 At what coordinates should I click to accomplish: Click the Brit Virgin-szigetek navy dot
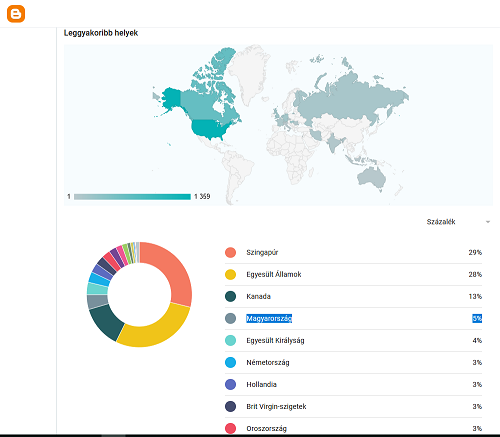[230, 406]
